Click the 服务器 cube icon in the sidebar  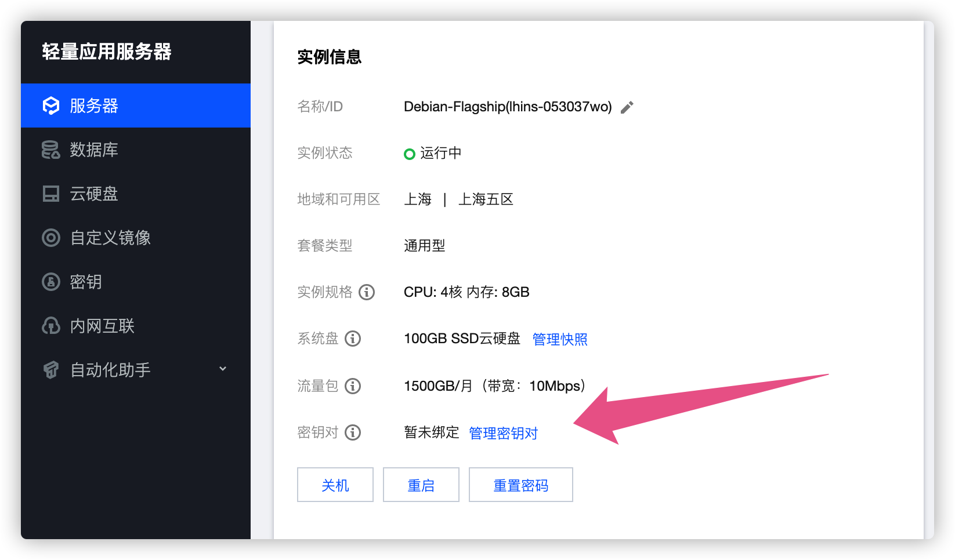click(51, 106)
